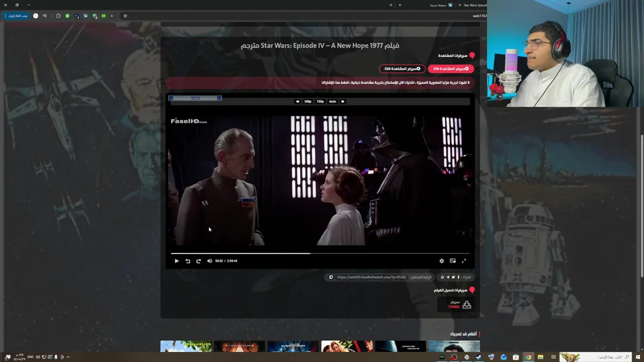The width and height of the screenshot is (644, 362).
Task: Switch to the new page browser tab
Action: pyautogui.click(x=425, y=5)
